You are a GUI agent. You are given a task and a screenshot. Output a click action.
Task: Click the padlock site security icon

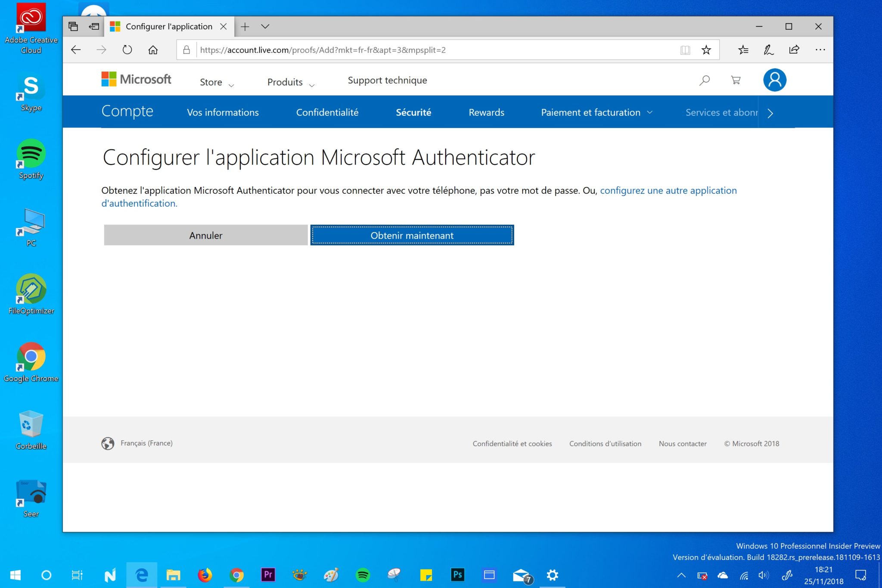click(x=186, y=50)
